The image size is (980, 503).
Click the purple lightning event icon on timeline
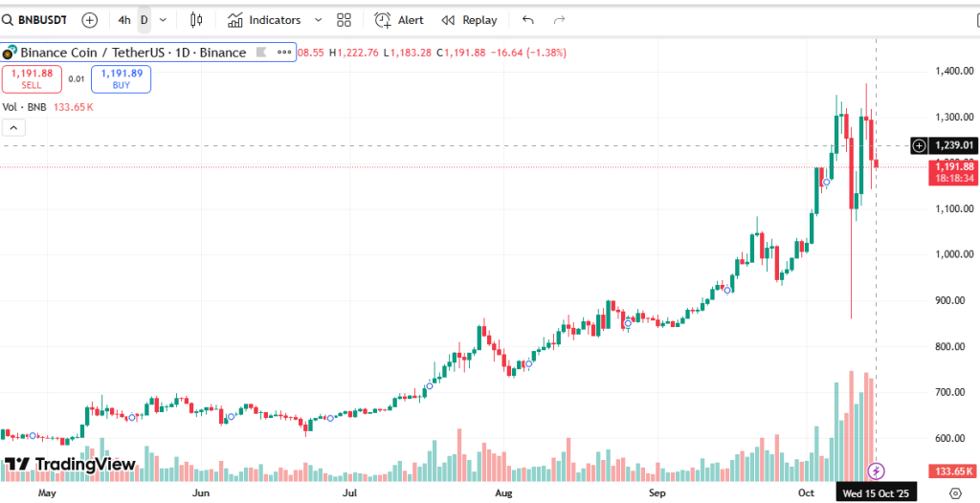click(875, 470)
